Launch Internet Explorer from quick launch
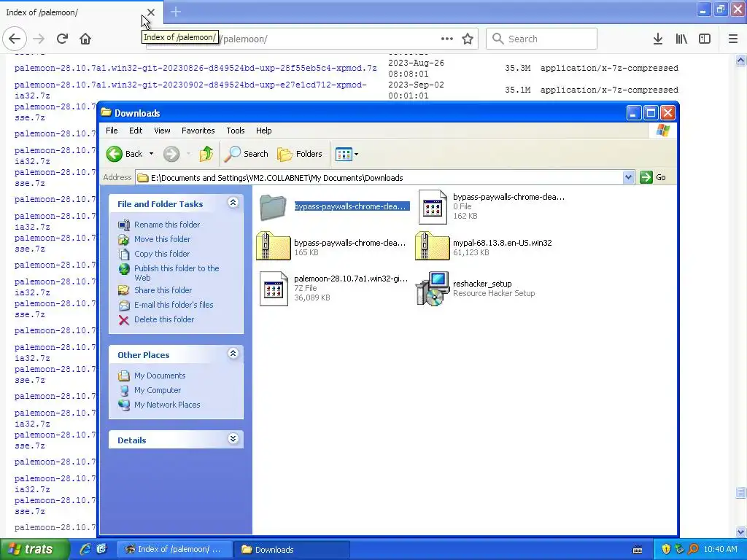 85,549
